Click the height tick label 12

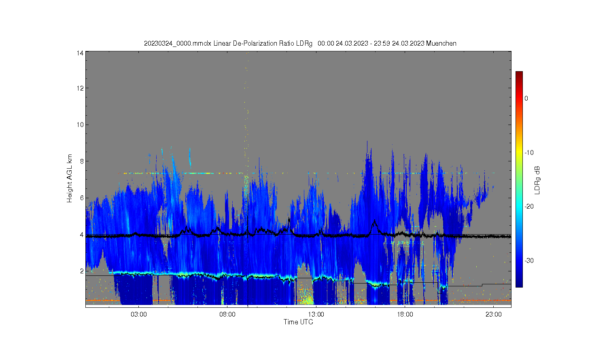80,88
